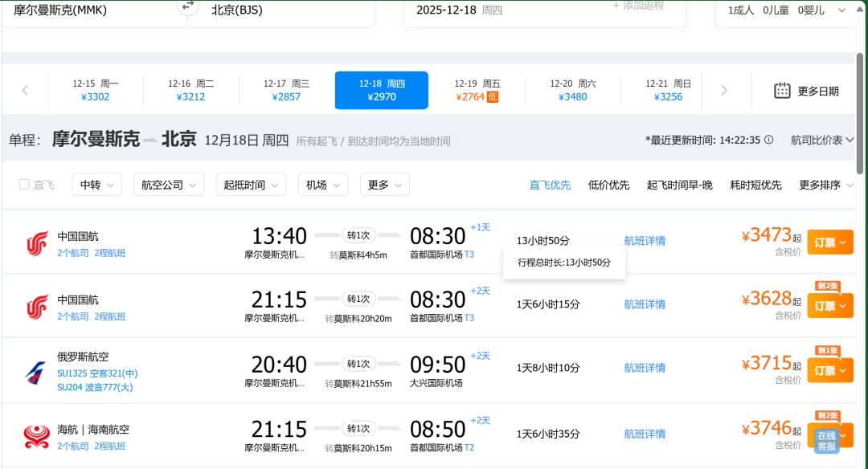Open the 机场 airport filter dropdown
The image size is (868, 469).
pos(323,185)
